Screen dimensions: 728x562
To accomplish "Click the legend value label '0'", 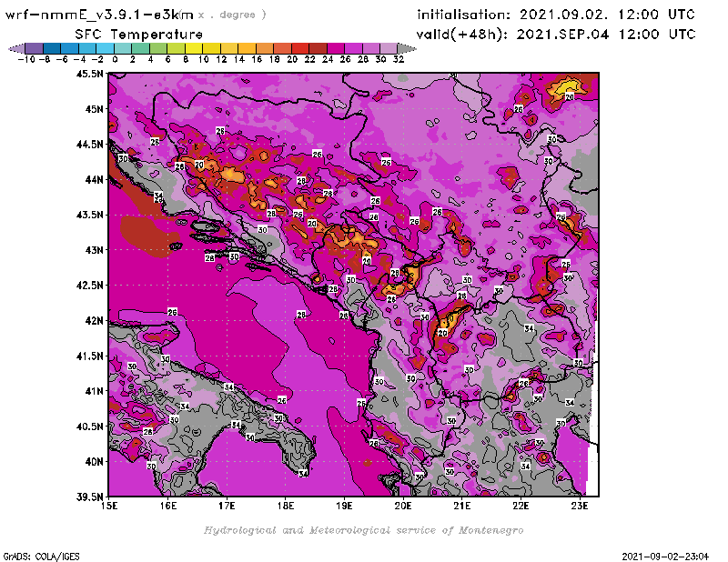I will click(115, 59).
